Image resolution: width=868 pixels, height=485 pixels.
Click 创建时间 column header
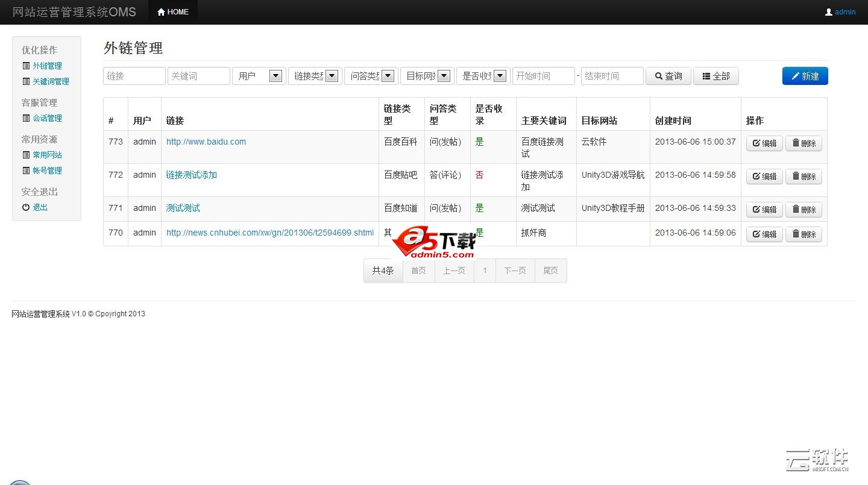click(673, 120)
